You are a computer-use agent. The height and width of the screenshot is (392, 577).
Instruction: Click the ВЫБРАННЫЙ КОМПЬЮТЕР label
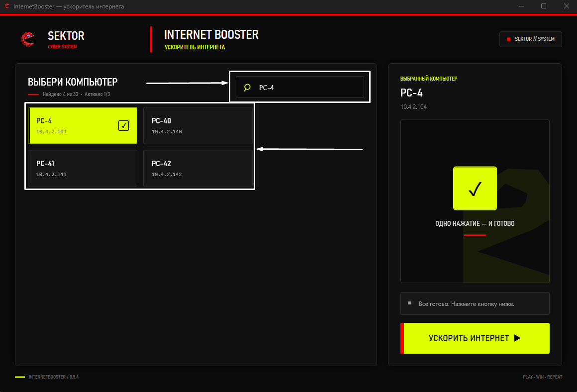coord(429,79)
